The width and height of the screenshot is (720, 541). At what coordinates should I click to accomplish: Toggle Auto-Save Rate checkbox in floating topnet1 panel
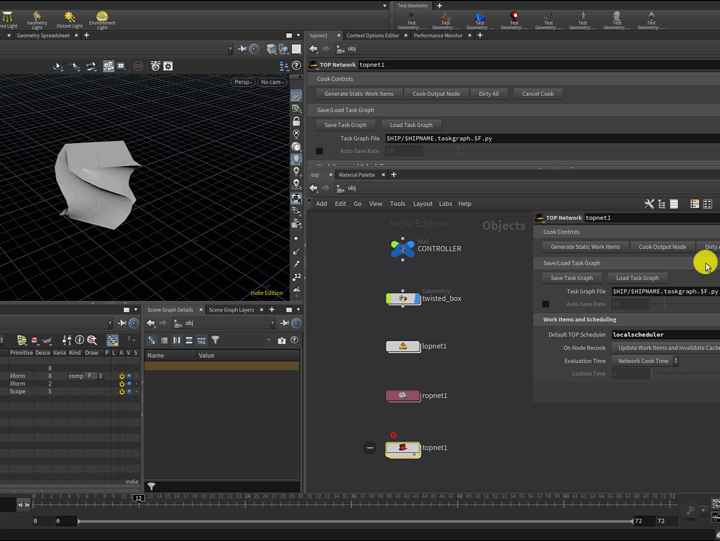[546, 304]
